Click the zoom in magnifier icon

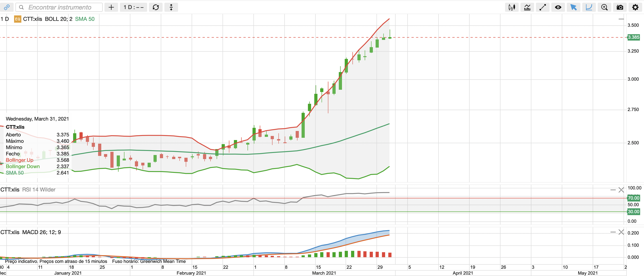pyautogui.click(x=604, y=7)
